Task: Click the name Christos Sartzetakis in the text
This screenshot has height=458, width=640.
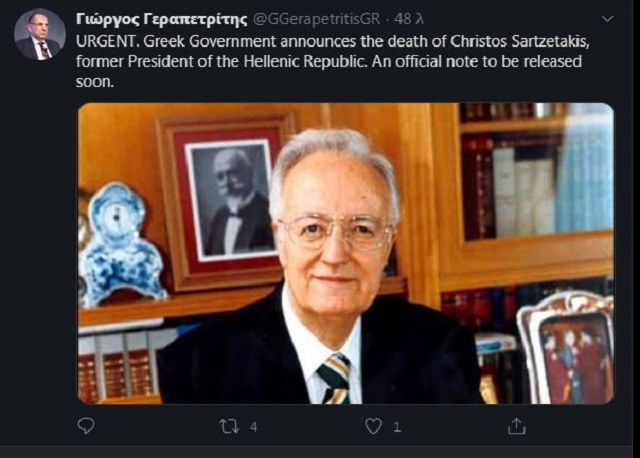Action: tap(519, 41)
